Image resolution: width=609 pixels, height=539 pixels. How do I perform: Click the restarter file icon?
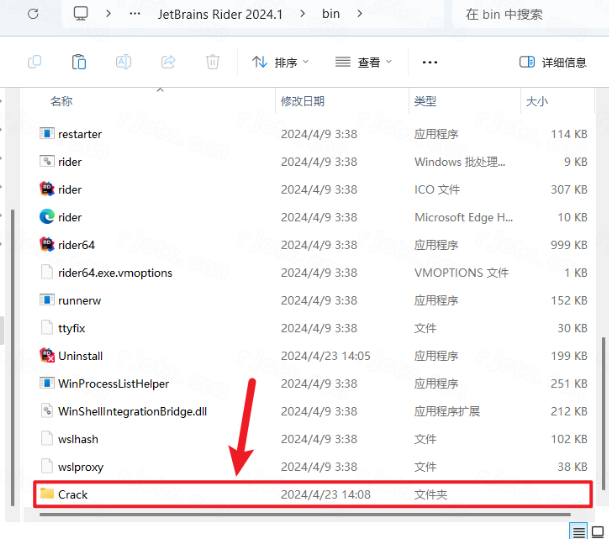pos(47,134)
